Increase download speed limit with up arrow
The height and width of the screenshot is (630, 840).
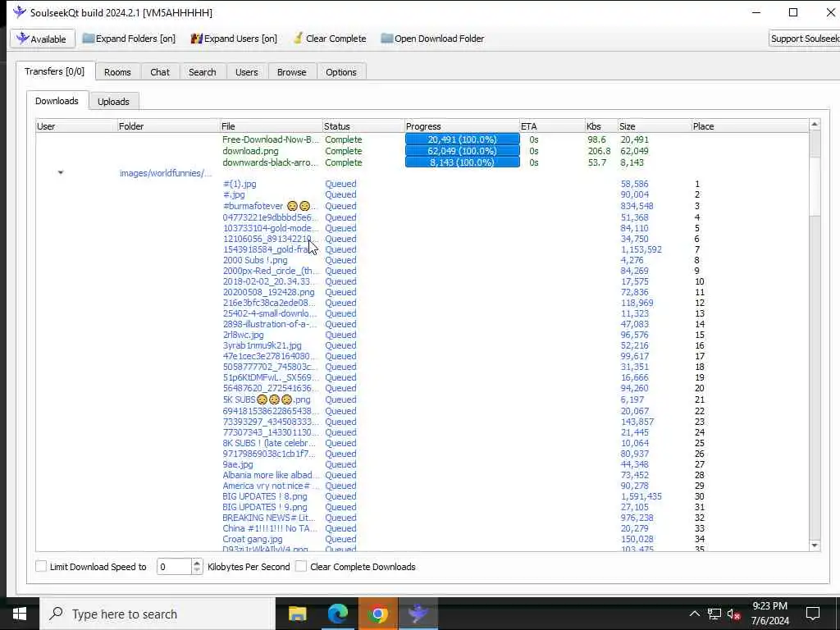click(x=197, y=563)
